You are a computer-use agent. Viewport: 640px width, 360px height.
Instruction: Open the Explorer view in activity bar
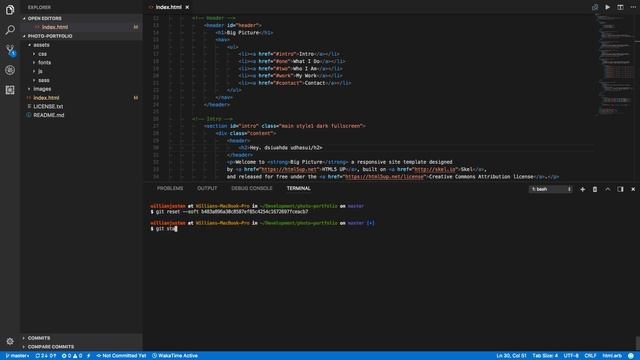[x=10, y=9]
